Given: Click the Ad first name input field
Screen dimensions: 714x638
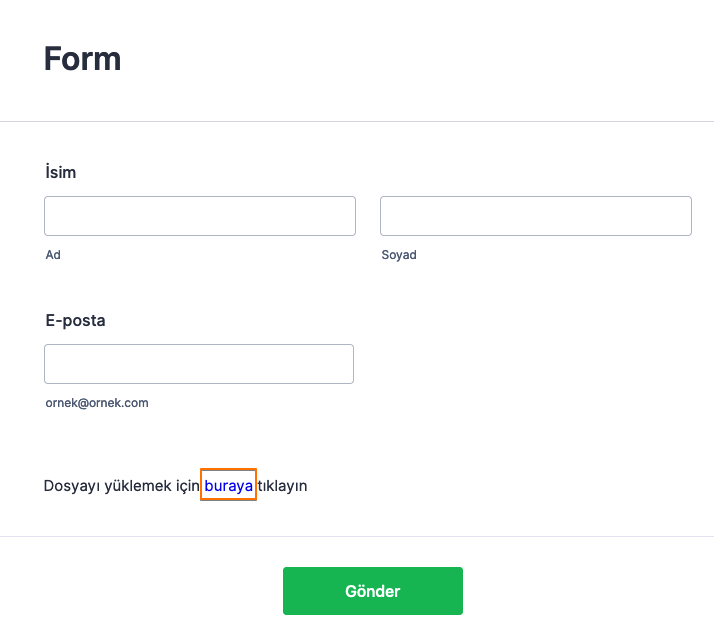Looking at the screenshot, I should point(200,216).
